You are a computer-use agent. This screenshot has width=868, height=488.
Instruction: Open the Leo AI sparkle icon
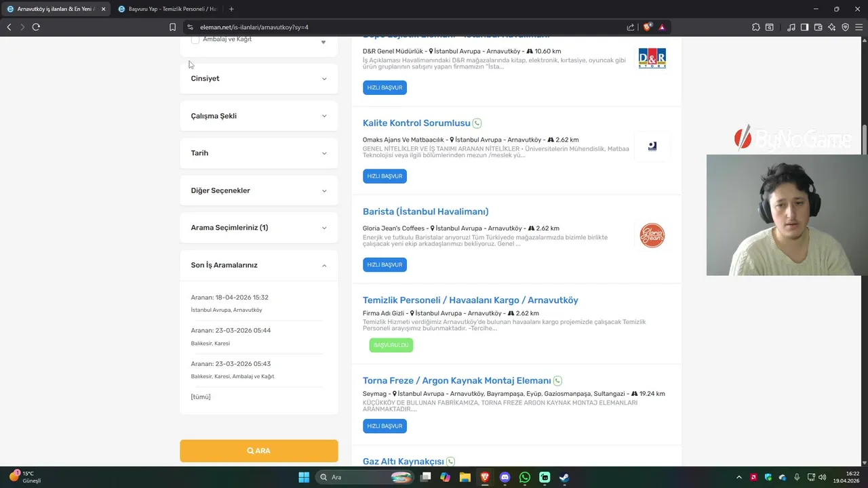pyautogui.click(x=831, y=27)
